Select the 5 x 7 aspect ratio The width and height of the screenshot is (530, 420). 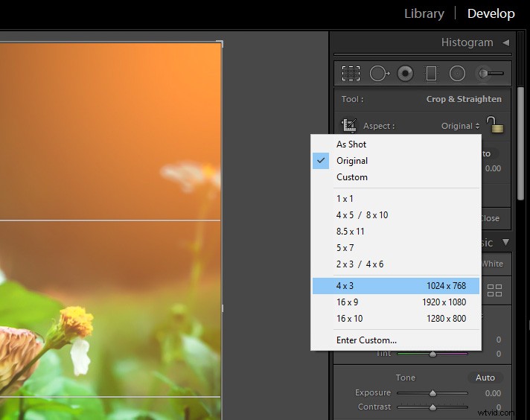pos(396,248)
